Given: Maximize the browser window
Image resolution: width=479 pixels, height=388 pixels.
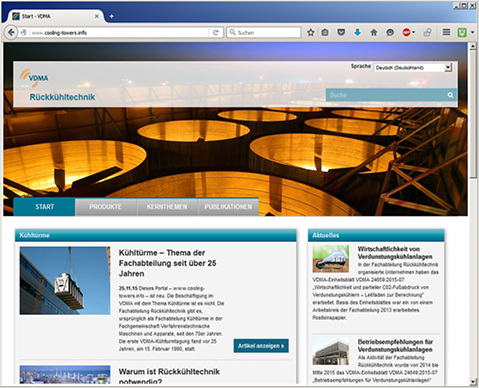Looking at the screenshot, I should pos(464,5).
